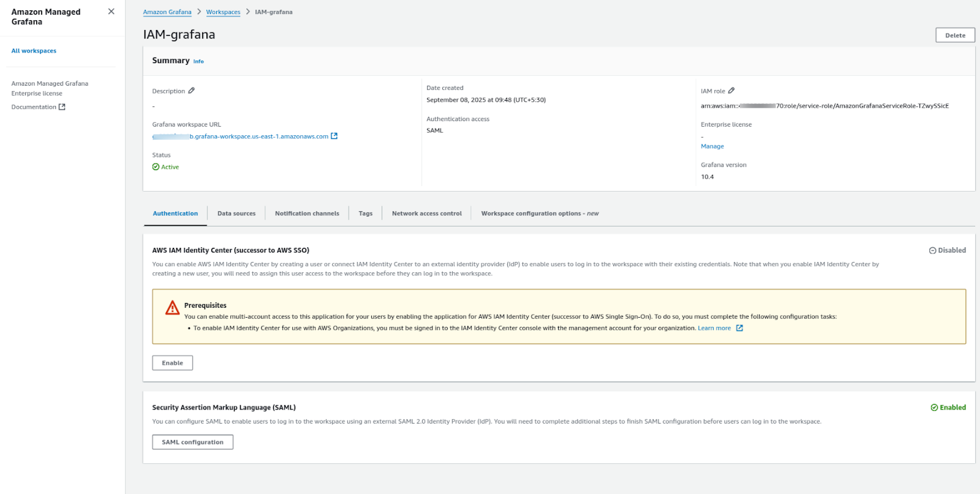
Task: Click the green Active status icon
Action: (x=156, y=167)
